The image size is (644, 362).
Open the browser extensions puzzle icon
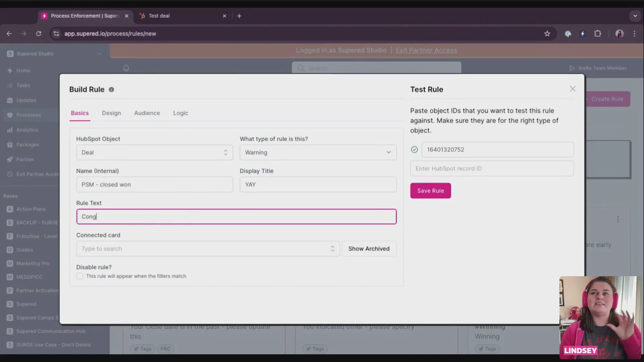pyautogui.click(x=597, y=34)
